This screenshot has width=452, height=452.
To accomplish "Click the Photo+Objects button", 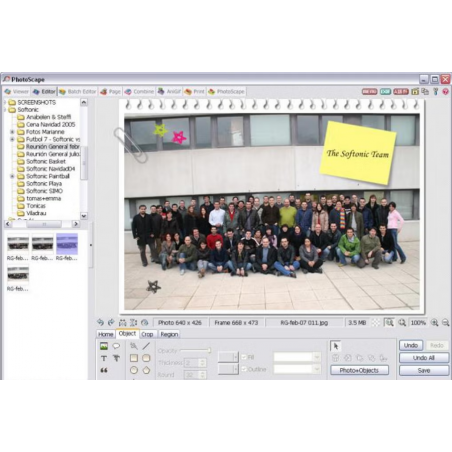I will (x=359, y=370).
